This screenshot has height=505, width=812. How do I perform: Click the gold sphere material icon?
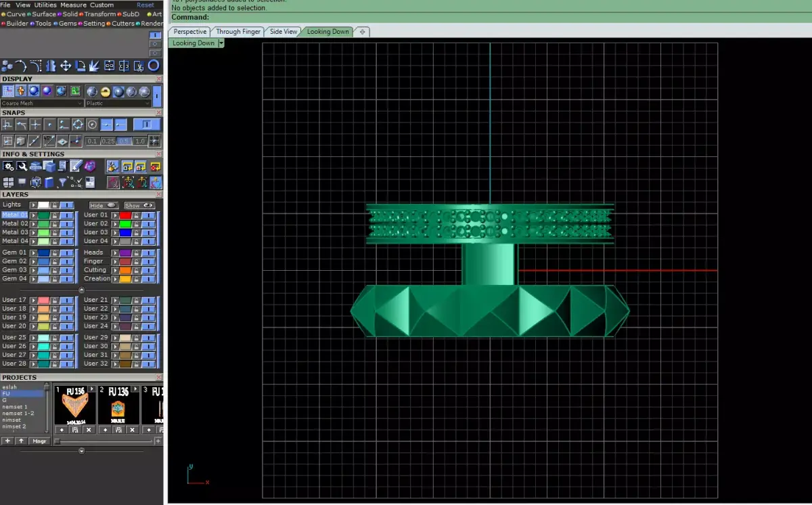[x=105, y=92]
